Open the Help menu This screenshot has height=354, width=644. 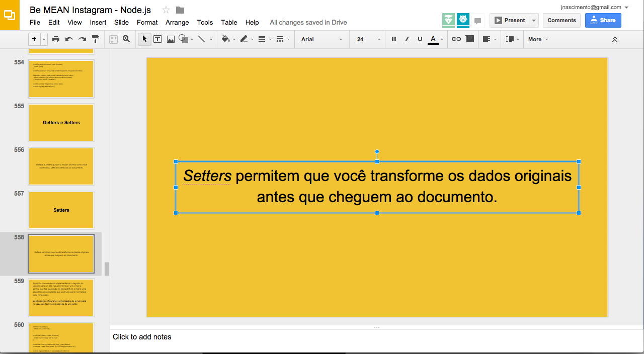tap(252, 22)
